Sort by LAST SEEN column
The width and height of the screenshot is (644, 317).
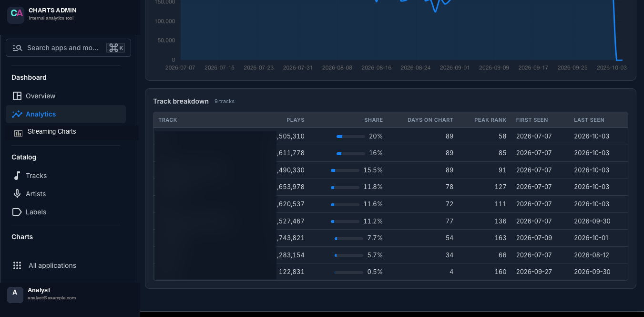point(589,120)
